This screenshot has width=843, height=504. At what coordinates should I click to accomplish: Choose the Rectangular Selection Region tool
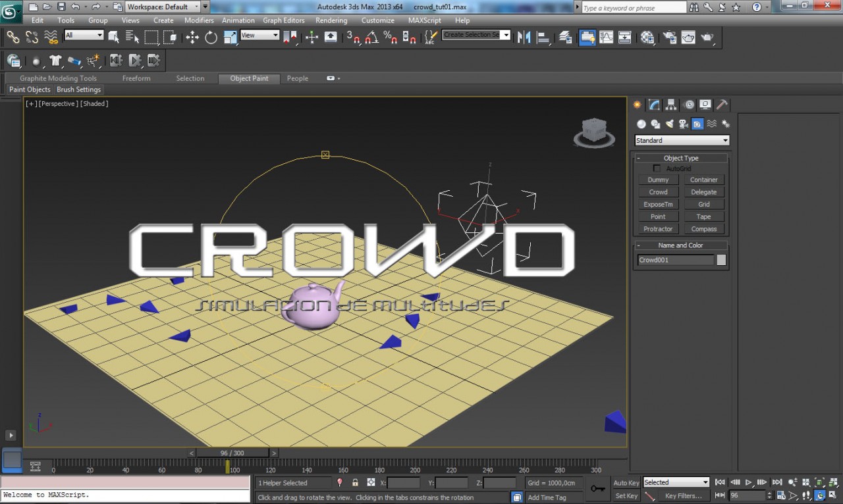tap(151, 38)
